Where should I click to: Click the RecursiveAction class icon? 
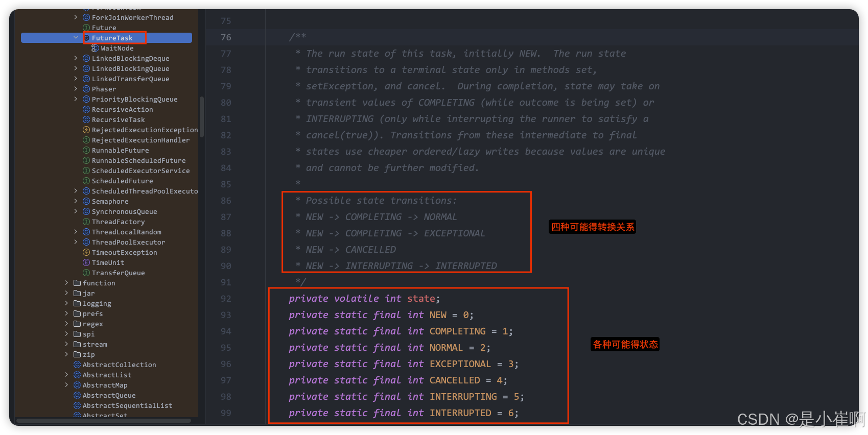pos(86,109)
